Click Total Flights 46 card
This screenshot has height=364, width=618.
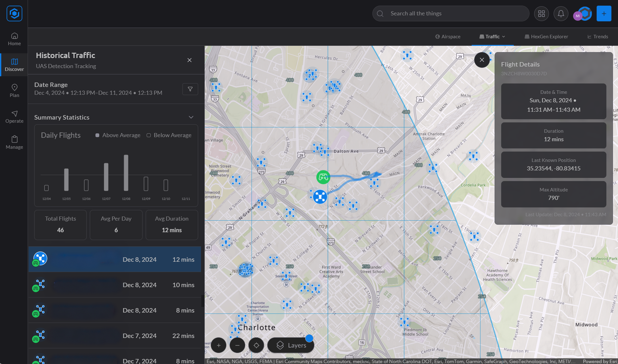[61, 225]
